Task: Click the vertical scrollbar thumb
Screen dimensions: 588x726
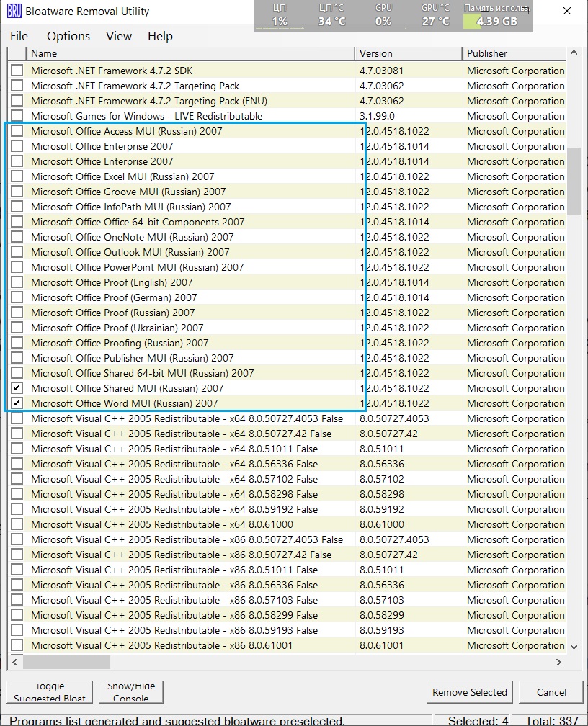Action: [x=574, y=181]
